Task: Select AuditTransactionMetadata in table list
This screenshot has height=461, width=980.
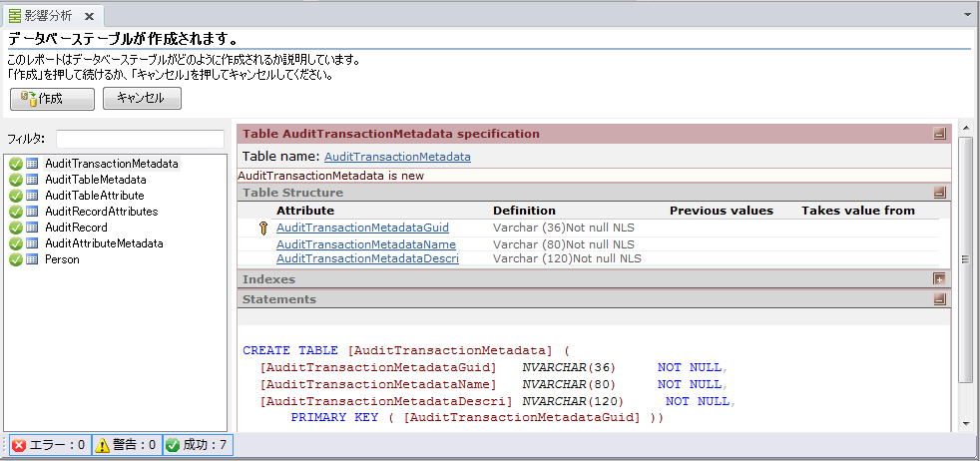Action: (111, 164)
